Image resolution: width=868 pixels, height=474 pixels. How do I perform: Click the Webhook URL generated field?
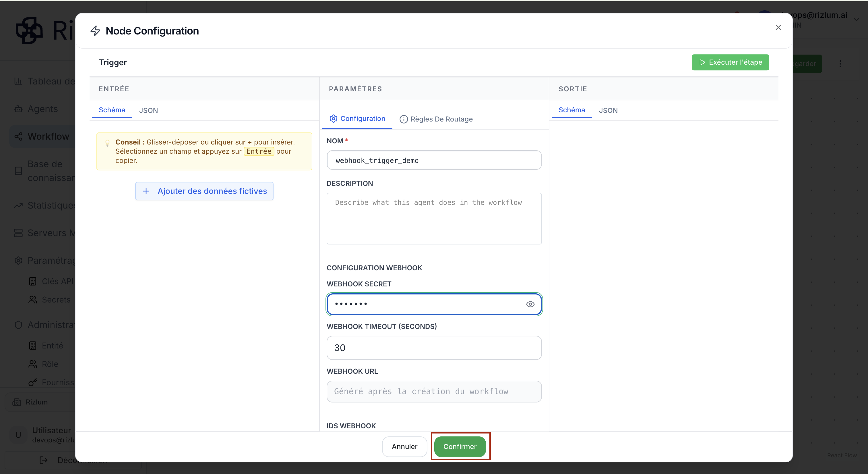pos(434,391)
